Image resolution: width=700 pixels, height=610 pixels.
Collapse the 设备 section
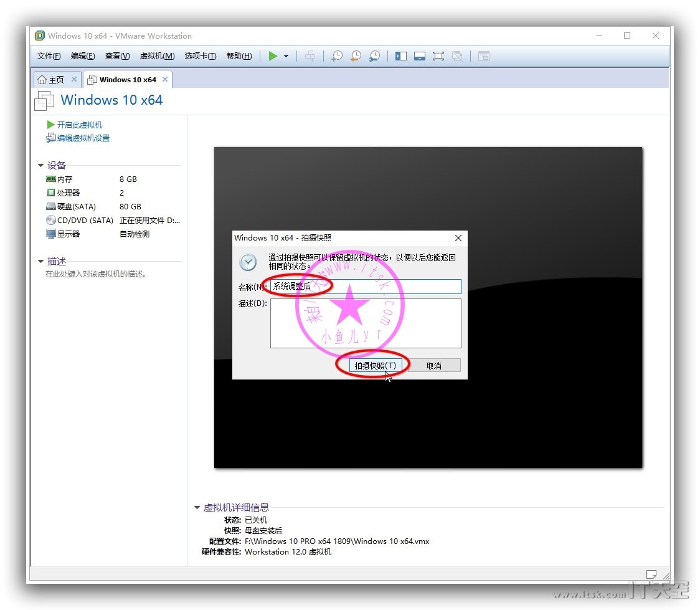40,165
